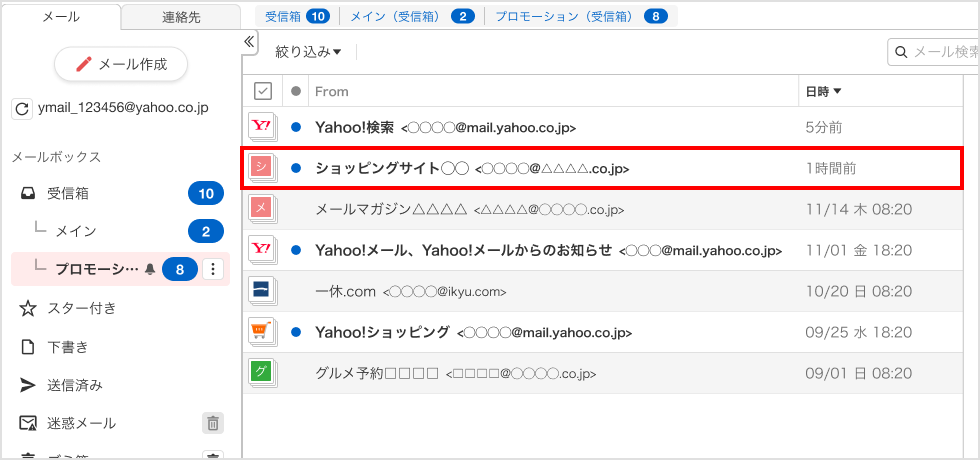Click the 1時間前 timestamp
980x460 pixels.
[x=831, y=168]
